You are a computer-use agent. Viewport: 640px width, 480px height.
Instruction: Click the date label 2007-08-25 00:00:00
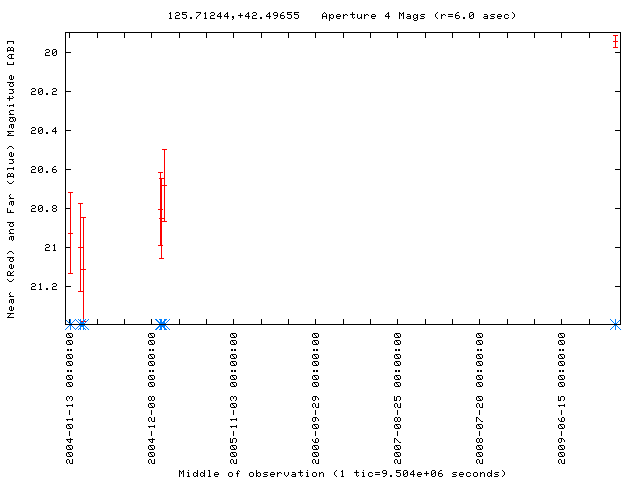398,399
